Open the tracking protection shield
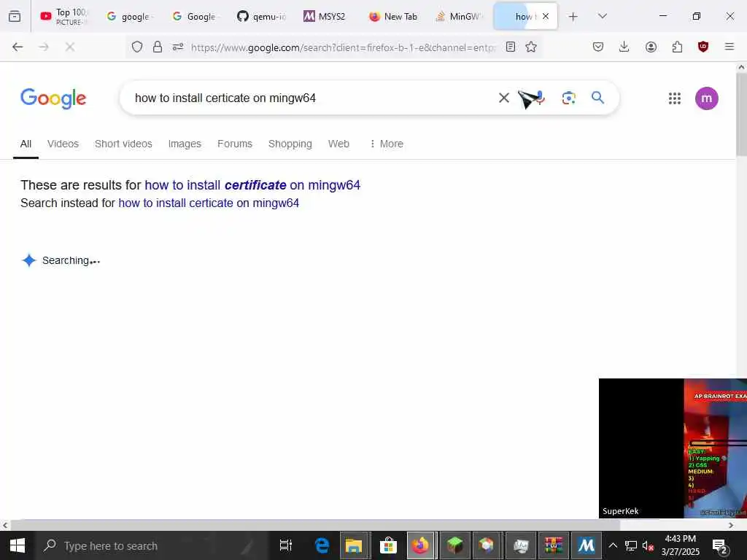Screen dimensions: 747x560 point(137,47)
